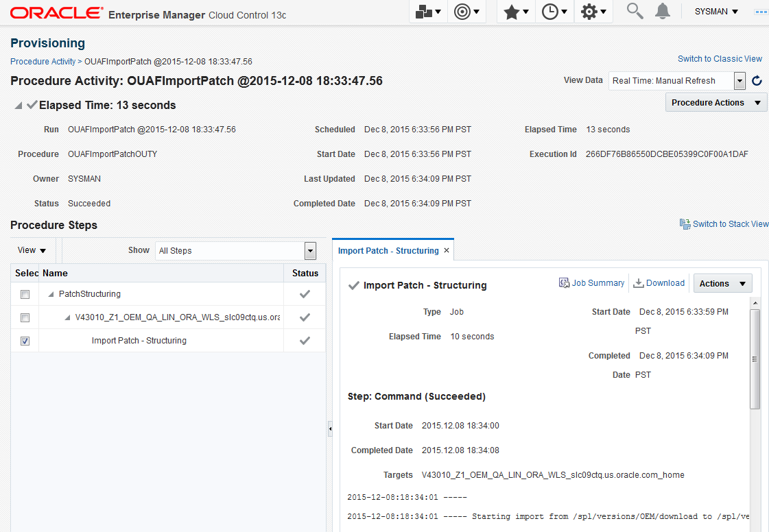Click the Owner value SYSMAN

[84, 179]
